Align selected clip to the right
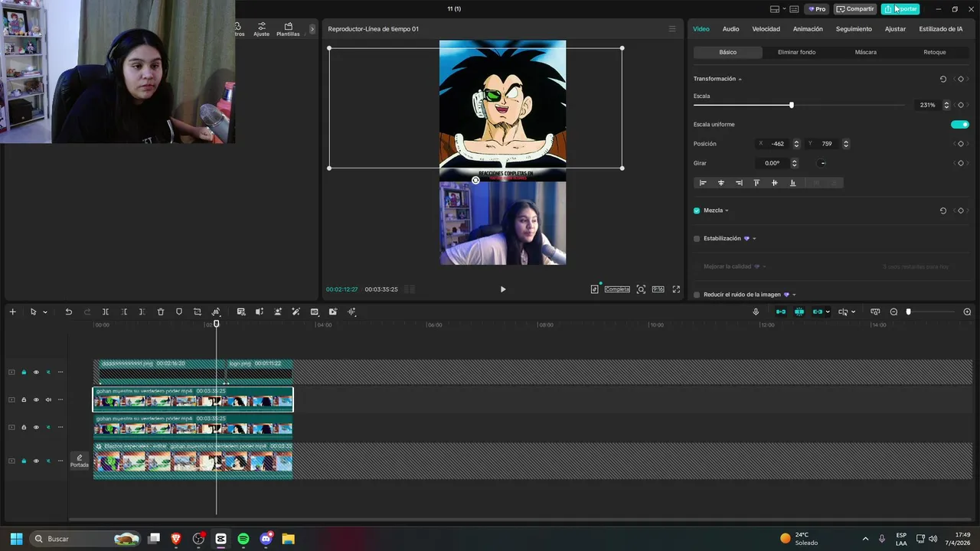 [x=739, y=183]
